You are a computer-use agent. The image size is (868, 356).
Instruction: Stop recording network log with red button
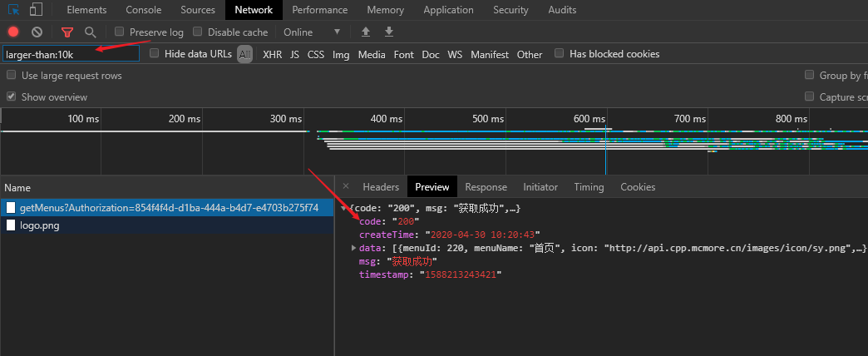point(13,32)
